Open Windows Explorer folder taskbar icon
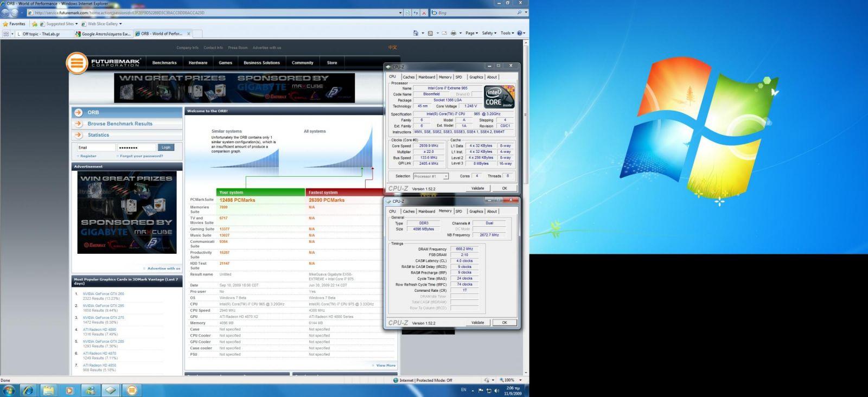 (x=49, y=390)
